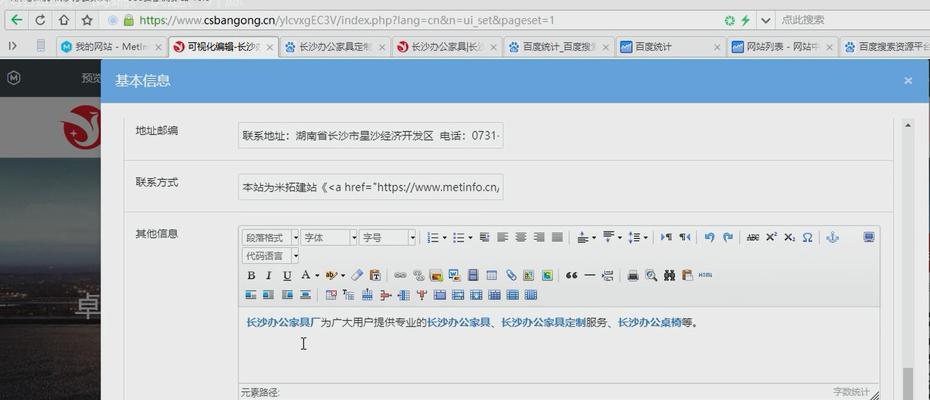The width and height of the screenshot is (930, 400).
Task: Redo edit in editor toolbar
Action: 728,237
